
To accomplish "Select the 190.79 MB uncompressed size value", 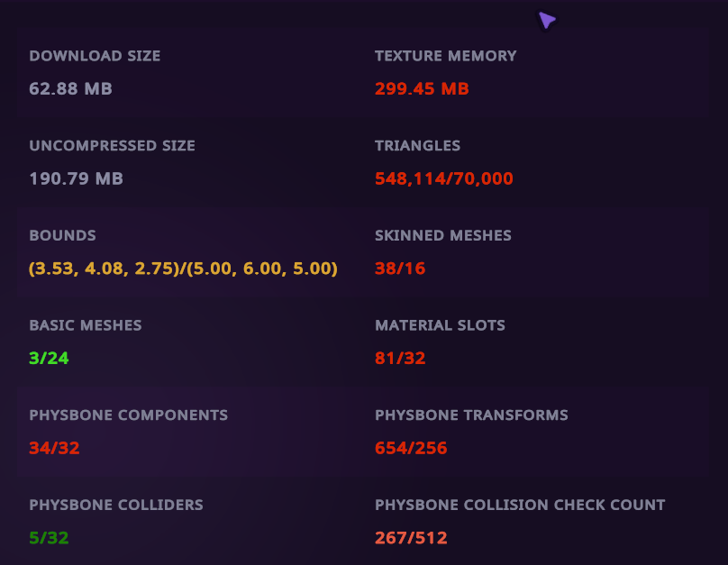I will [x=76, y=179].
